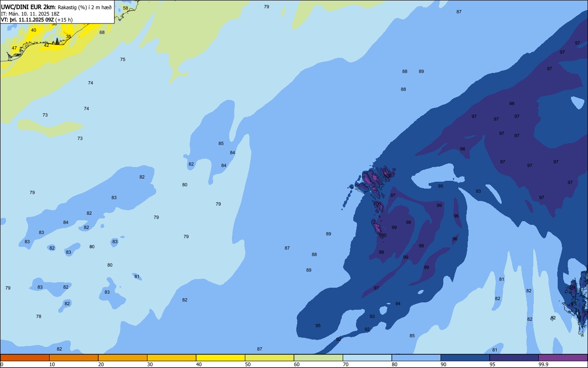Click the 50–60 yellow-green legend swatch
Screen dimensions: 588x368
(x=269, y=357)
